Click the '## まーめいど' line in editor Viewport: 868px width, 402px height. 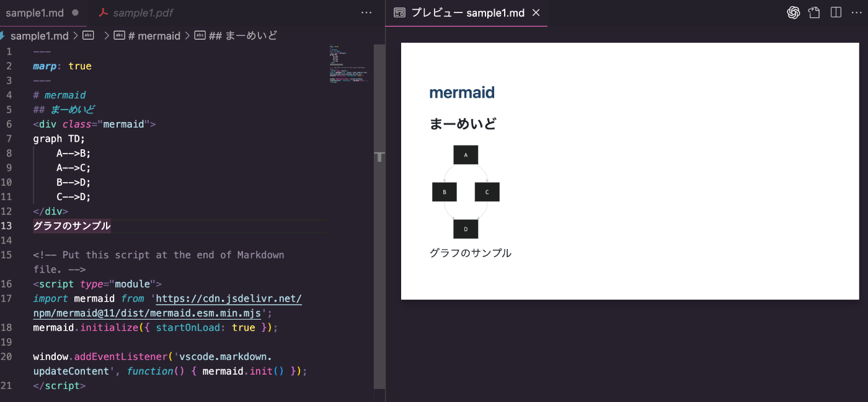[64, 110]
